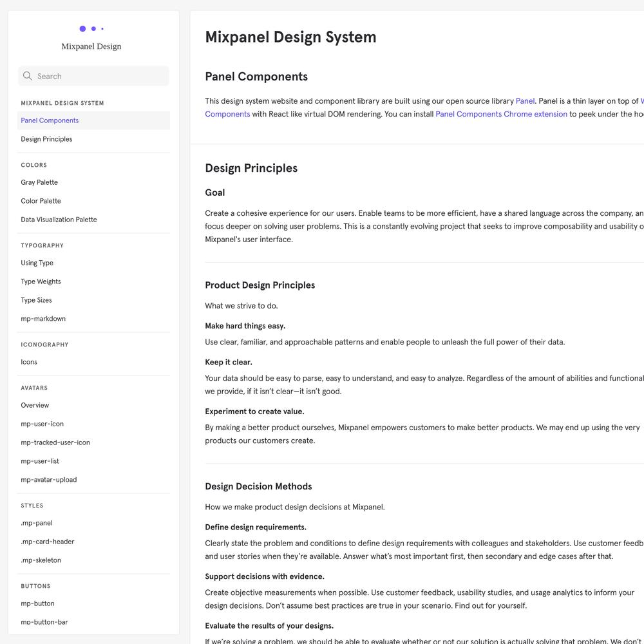Click the "Define design requirements." text

[256, 527]
